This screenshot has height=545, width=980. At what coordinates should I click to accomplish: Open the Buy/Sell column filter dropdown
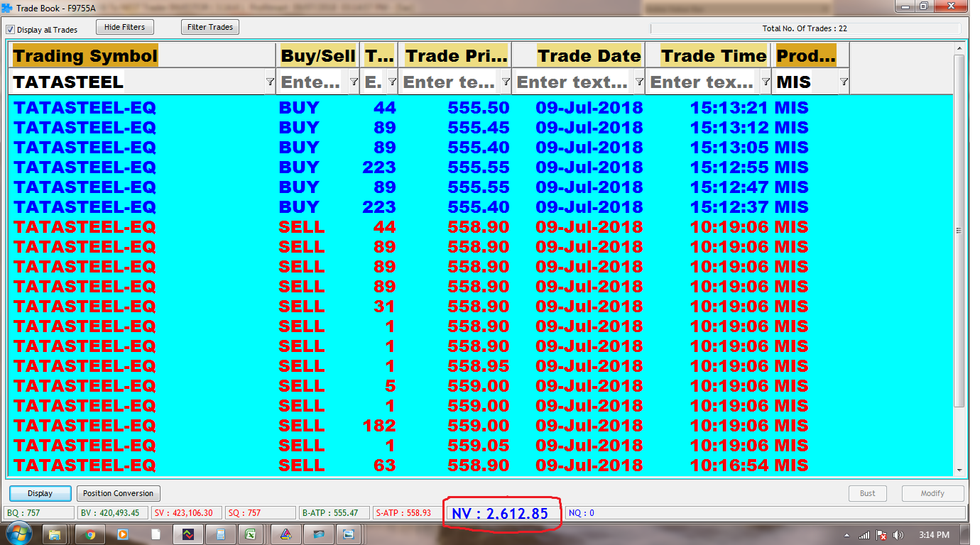coord(354,82)
